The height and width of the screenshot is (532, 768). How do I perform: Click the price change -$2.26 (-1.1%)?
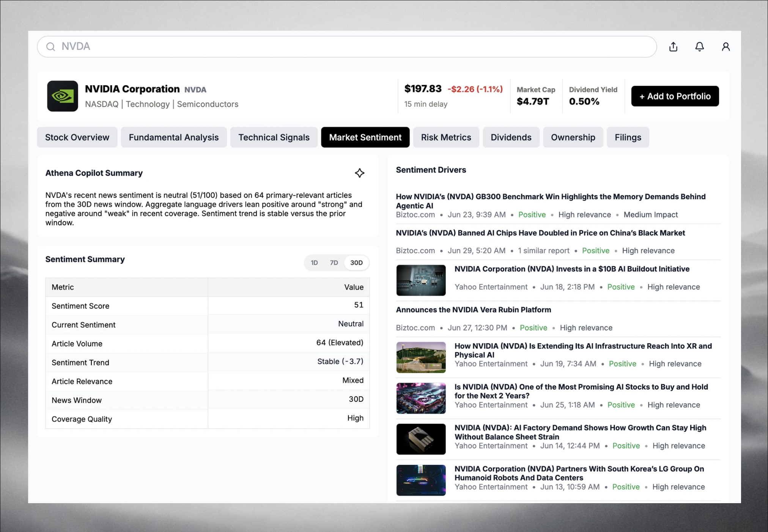coord(475,89)
